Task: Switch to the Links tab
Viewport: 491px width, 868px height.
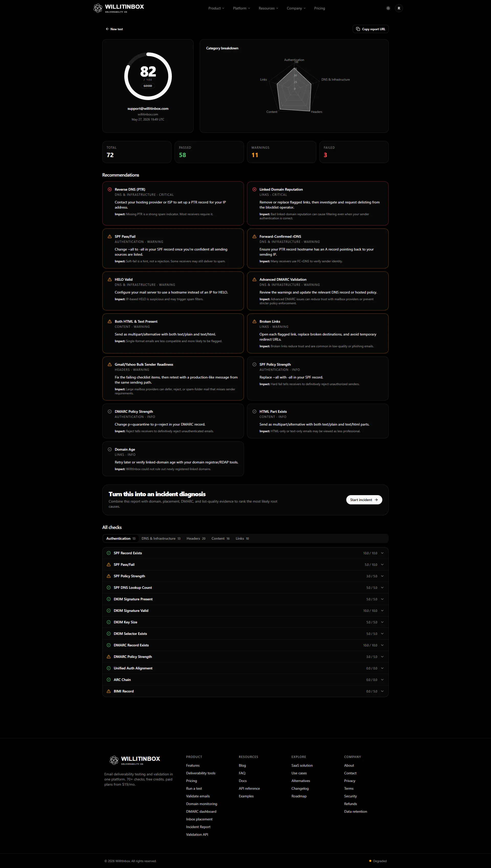Action: pos(242,538)
